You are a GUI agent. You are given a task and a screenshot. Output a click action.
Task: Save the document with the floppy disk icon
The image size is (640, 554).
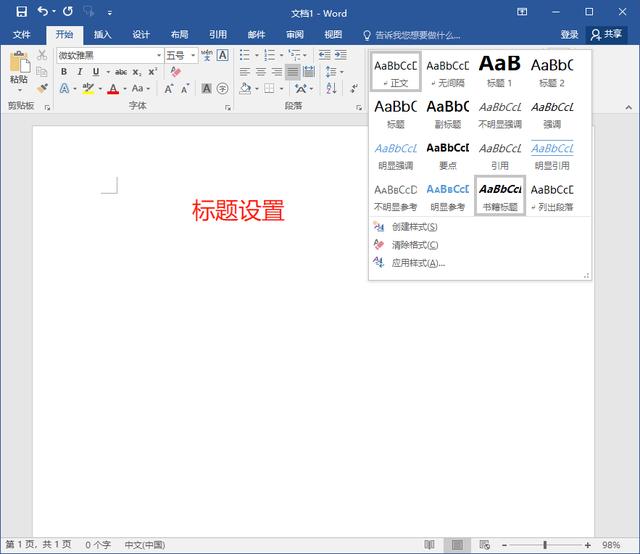coord(21,11)
